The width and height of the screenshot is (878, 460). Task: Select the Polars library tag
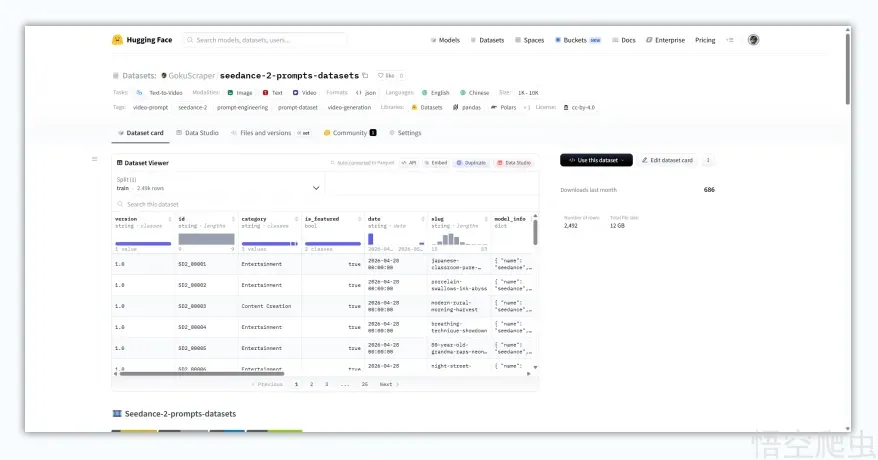click(503, 107)
